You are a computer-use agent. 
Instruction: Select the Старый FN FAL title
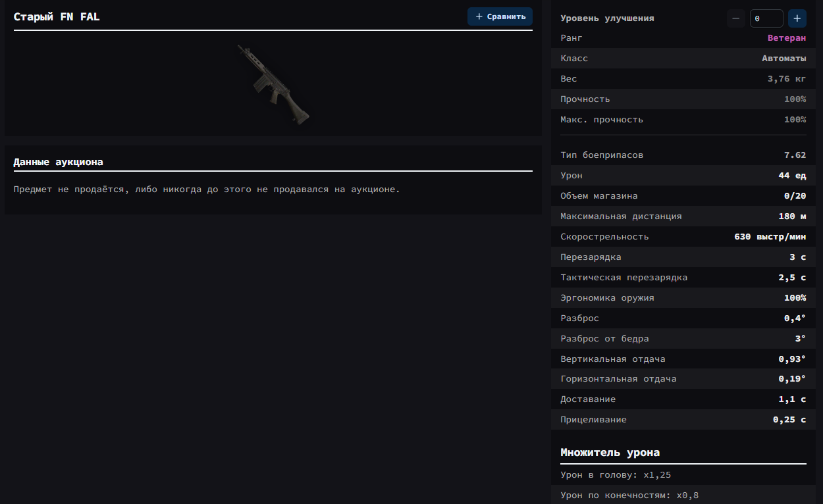click(x=57, y=17)
